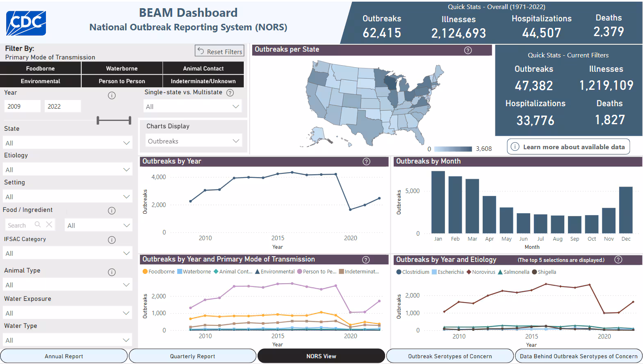
Task: Expand the IFSAC Category dropdown
Action: [68, 253]
